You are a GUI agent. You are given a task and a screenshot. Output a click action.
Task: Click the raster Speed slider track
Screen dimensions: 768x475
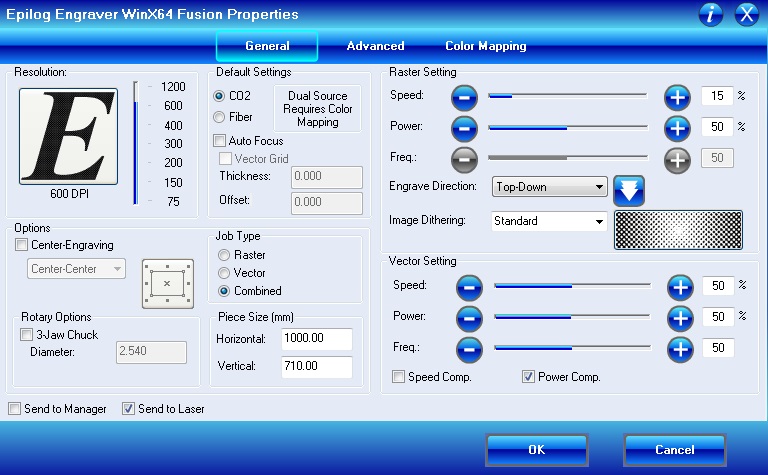tap(568, 96)
